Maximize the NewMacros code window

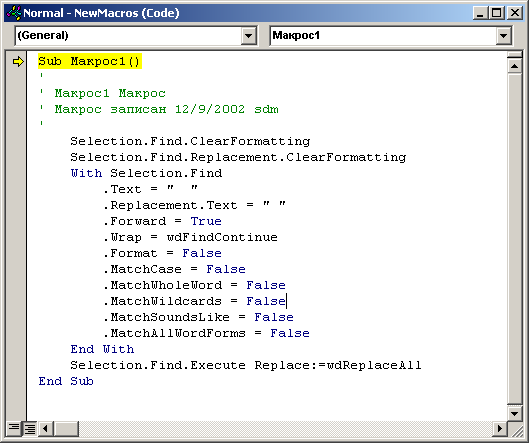tap(497, 13)
